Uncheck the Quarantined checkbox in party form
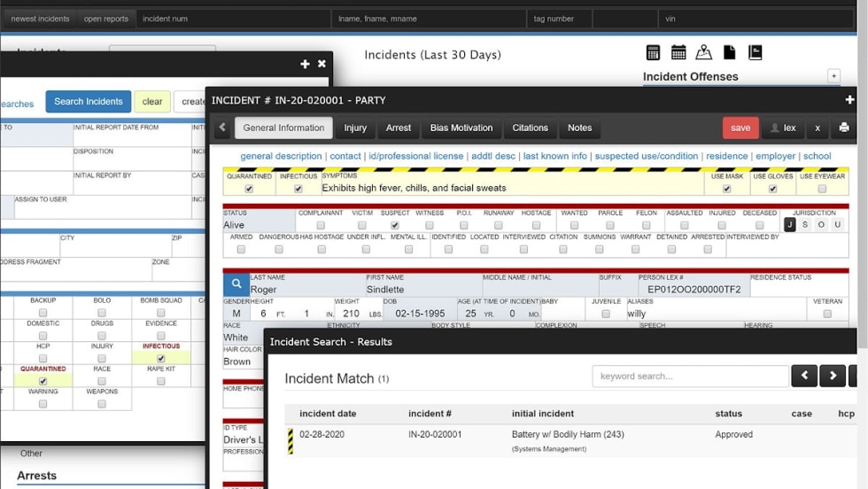This screenshot has width=868, height=489. click(249, 189)
